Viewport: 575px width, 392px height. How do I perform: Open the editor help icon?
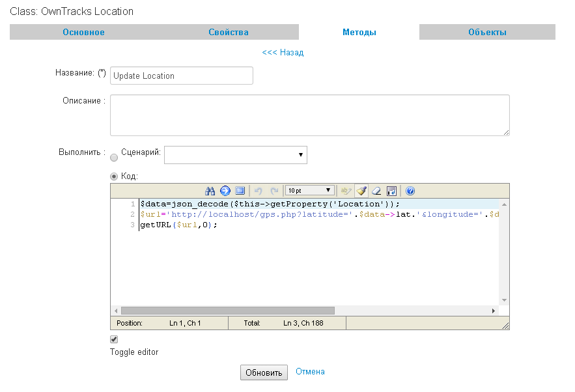(x=410, y=191)
